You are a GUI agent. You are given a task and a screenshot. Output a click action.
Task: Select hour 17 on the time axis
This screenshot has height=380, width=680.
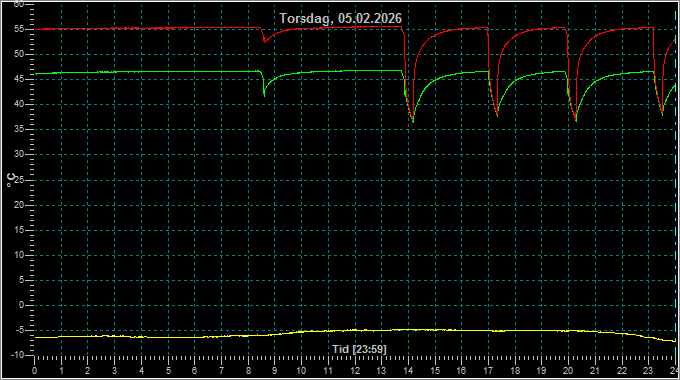[488, 371]
